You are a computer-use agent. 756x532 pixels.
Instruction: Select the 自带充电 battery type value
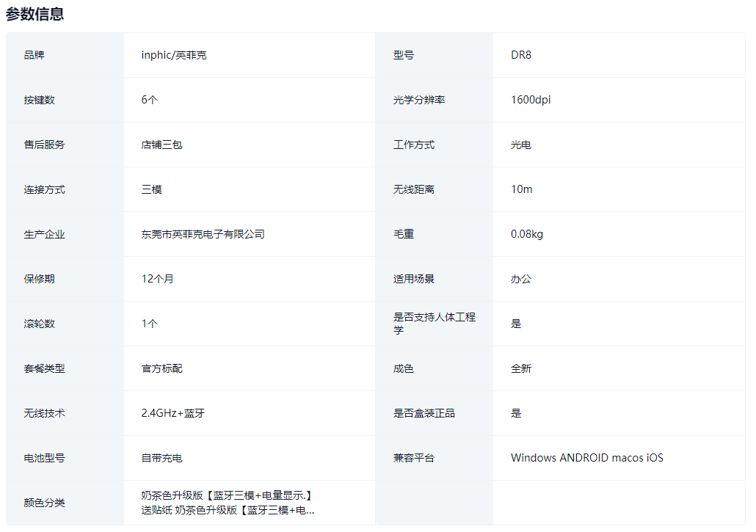[161, 458]
